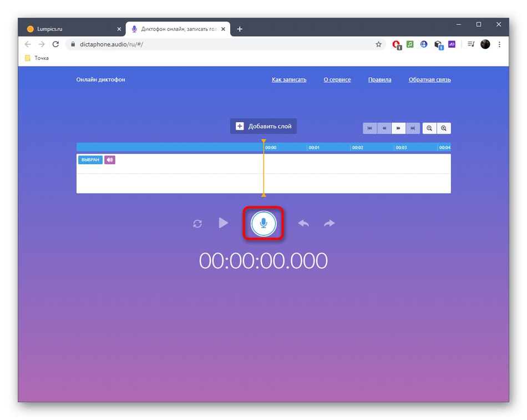Viewport: 527px width, 420px height.
Task: Mute the layer with purple speaker icon
Action: coord(110,160)
